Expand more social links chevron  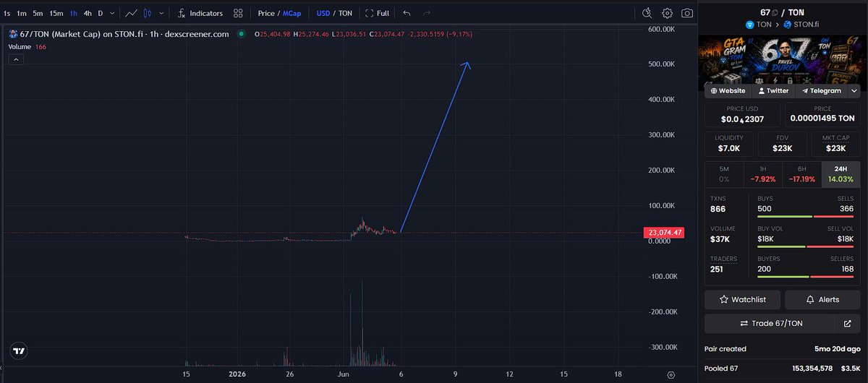tap(854, 91)
